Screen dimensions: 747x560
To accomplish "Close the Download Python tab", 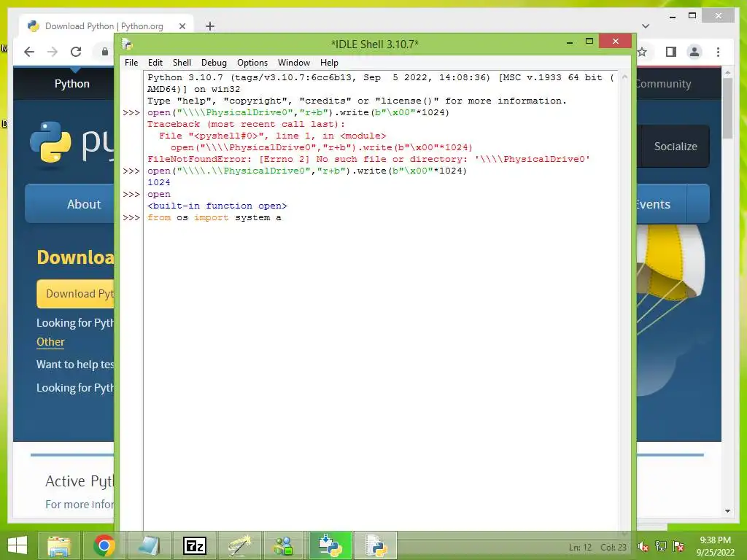I will pos(182,26).
